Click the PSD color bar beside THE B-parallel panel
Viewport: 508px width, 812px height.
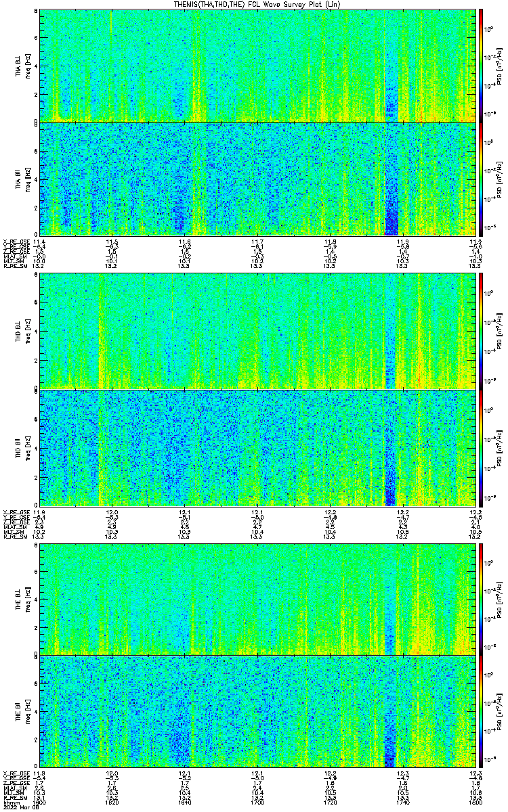(x=482, y=712)
